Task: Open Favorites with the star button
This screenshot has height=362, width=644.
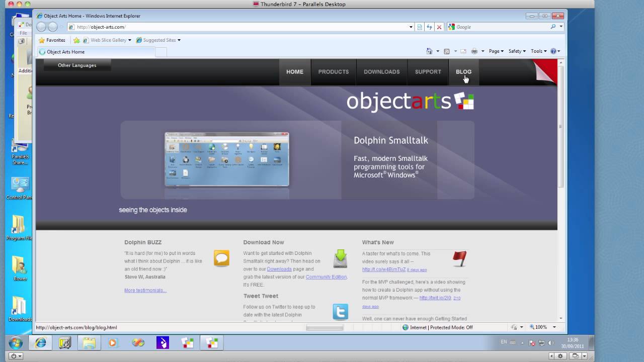Action: (x=52, y=40)
